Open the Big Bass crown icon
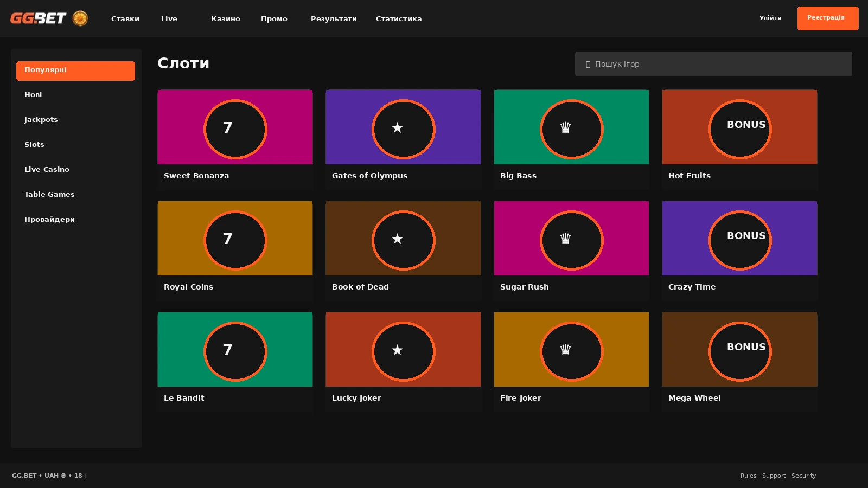 tap(572, 129)
